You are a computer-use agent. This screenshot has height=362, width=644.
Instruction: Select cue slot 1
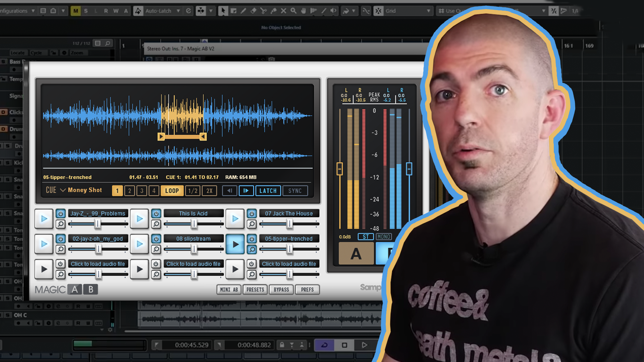click(x=117, y=191)
